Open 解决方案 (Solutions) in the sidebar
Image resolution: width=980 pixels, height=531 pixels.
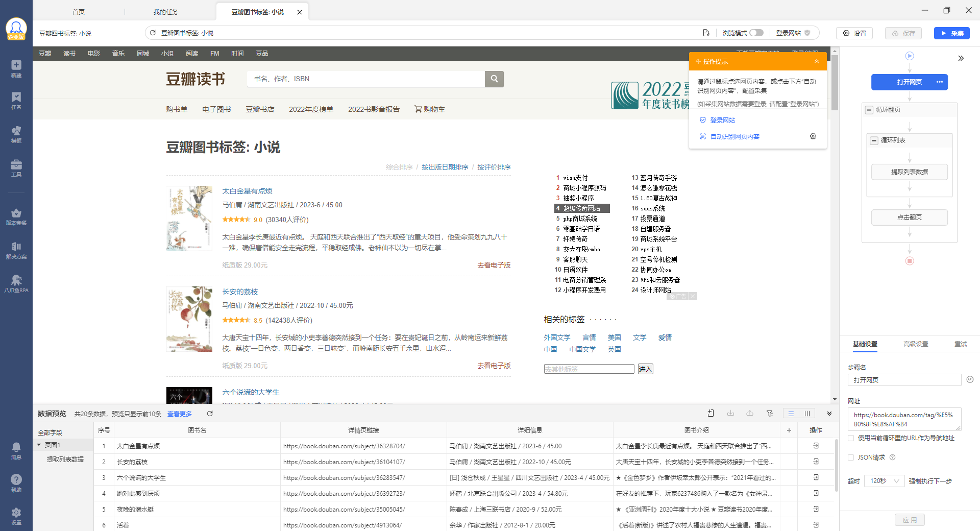coord(16,250)
